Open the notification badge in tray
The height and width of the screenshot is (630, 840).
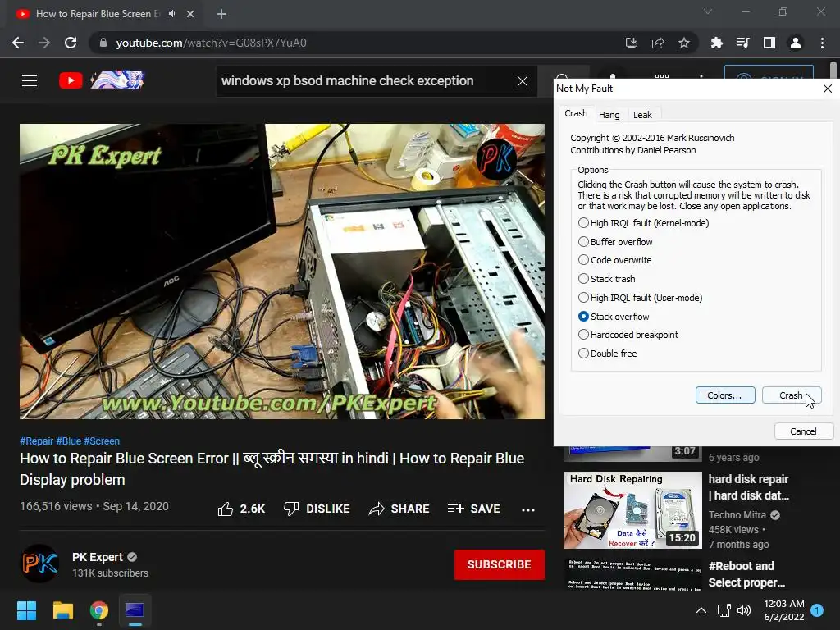tap(817, 610)
